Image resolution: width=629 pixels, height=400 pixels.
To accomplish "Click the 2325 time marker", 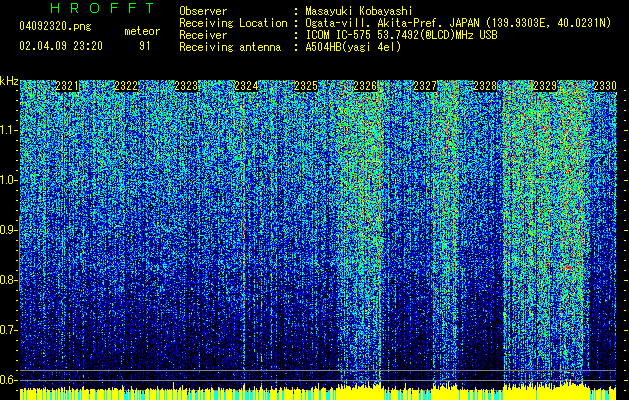I will (x=306, y=86).
